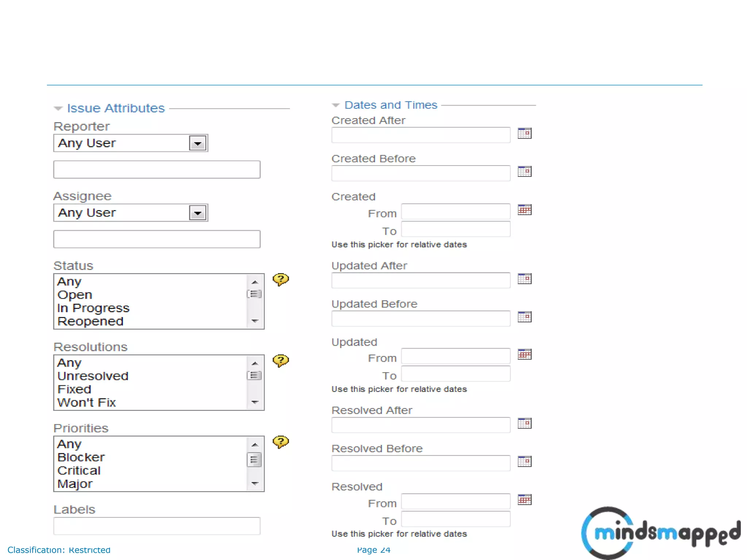Open calendar picker for Resolved Before
Viewport: 747px width, 560px height.
tap(525, 462)
